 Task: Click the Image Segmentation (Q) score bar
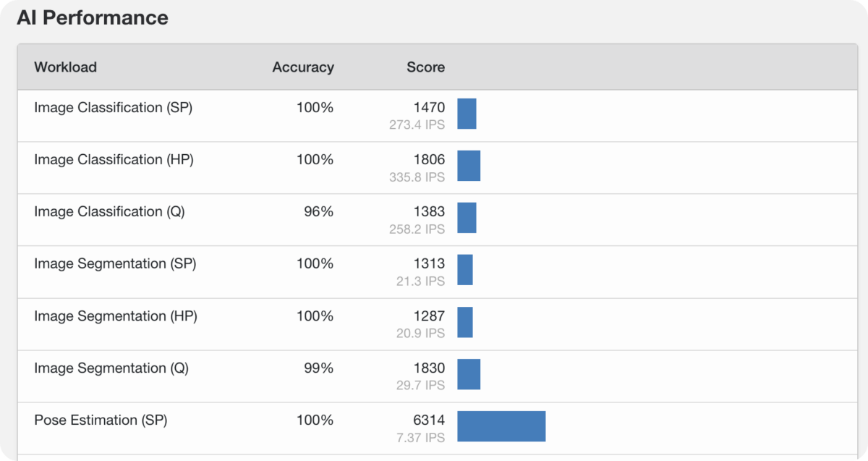click(469, 374)
